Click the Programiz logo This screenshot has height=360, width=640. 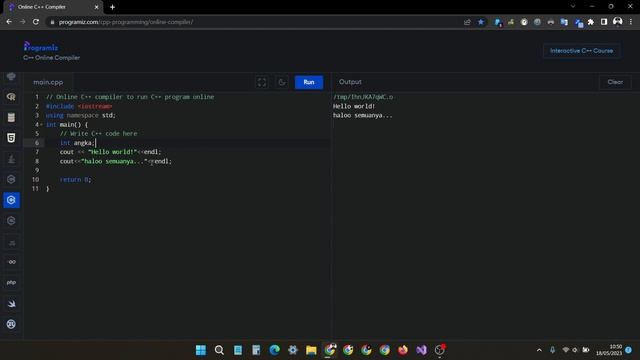(40, 47)
